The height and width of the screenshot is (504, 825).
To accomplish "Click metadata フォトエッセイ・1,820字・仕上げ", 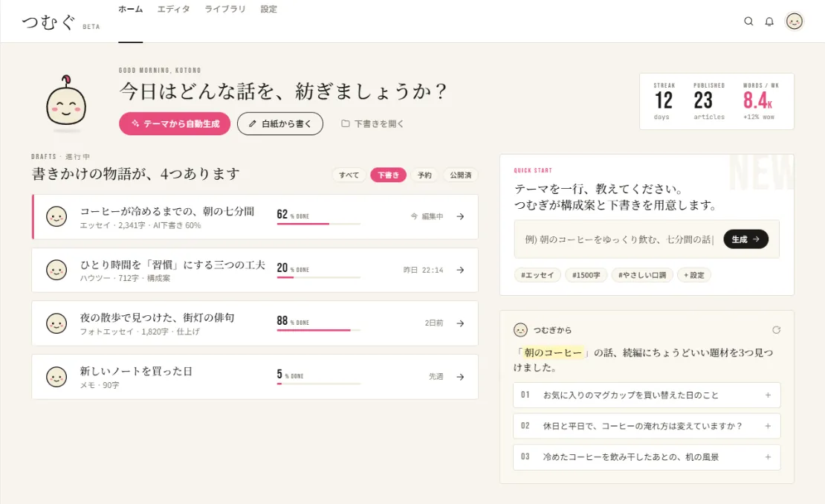I will tap(140, 332).
